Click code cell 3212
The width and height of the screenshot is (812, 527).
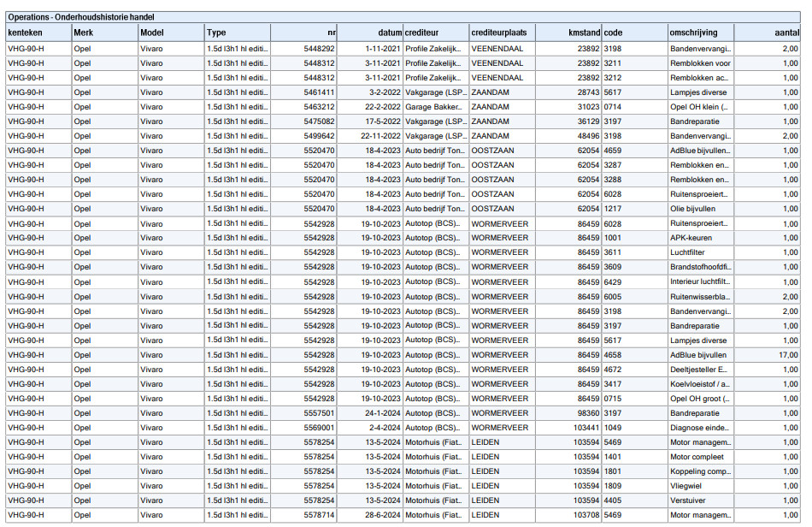tap(635, 78)
